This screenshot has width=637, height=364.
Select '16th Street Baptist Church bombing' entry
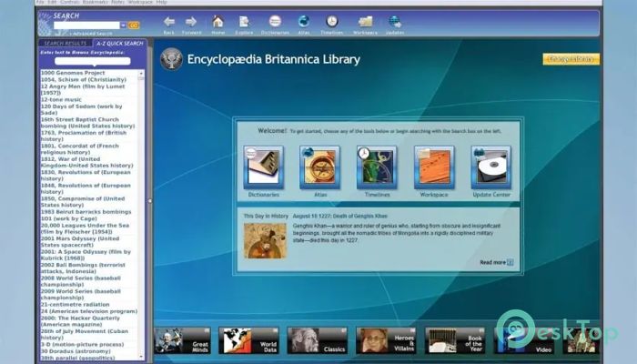[87, 123]
